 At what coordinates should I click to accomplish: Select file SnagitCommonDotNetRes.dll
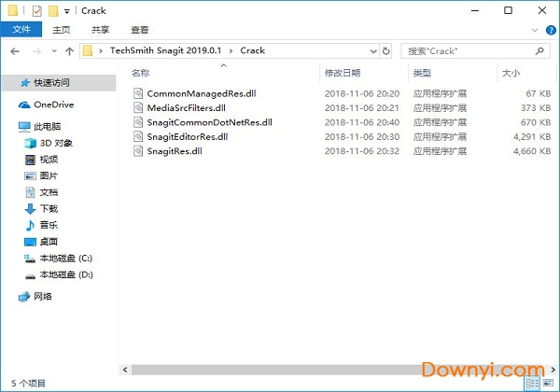pos(209,122)
